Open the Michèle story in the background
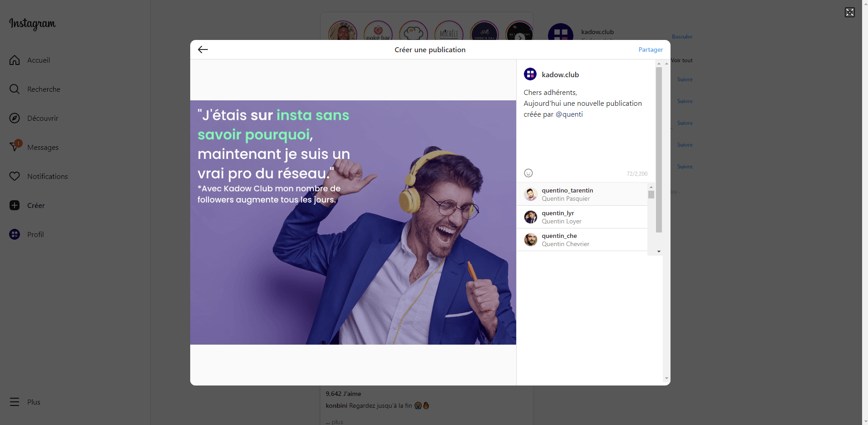 click(449, 31)
